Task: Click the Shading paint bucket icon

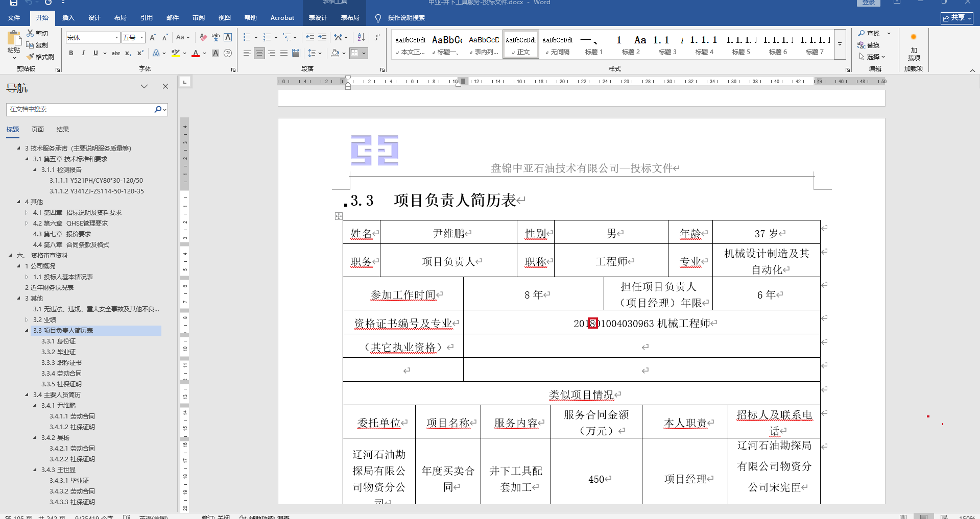Action: pos(335,53)
